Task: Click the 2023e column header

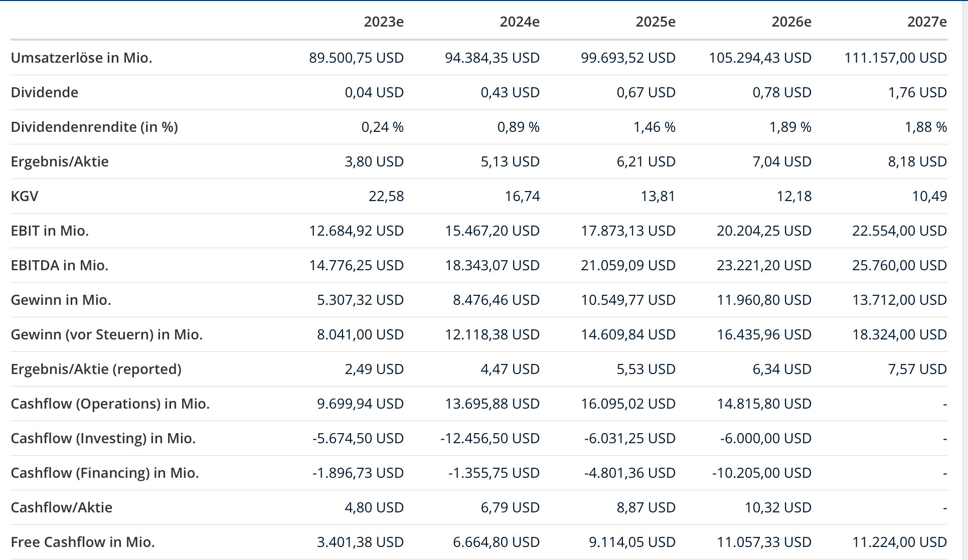Action: (x=384, y=22)
